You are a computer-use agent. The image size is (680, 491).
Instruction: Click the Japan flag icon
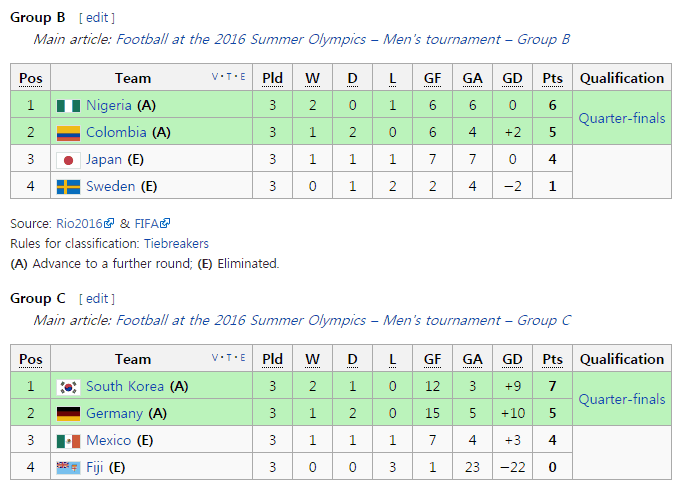pos(68,159)
